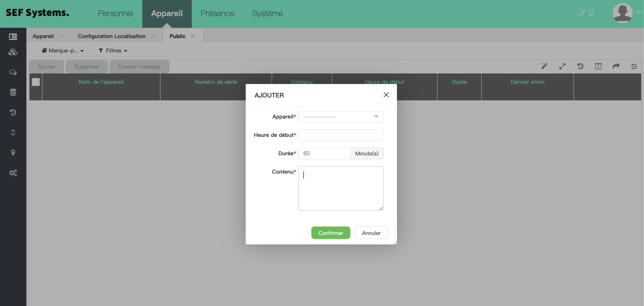Open the Filtres dropdown
This screenshot has width=644, height=306.
click(x=113, y=51)
